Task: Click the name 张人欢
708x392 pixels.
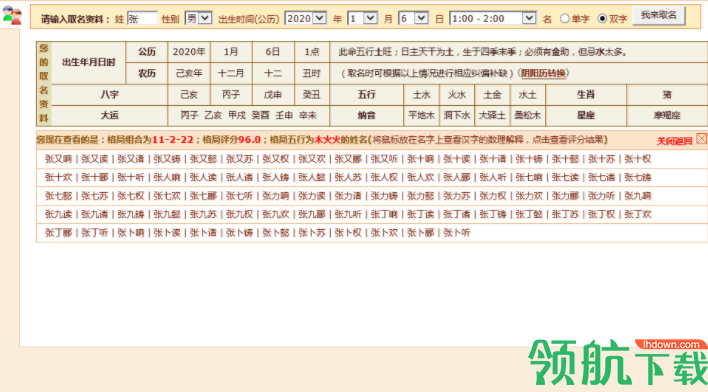Action: 420,177
